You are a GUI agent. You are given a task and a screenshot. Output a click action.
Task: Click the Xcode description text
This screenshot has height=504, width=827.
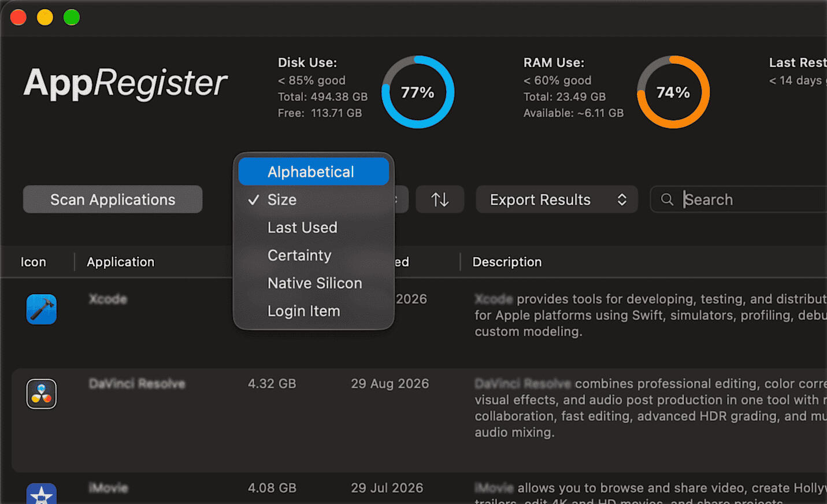pos(651,315)
